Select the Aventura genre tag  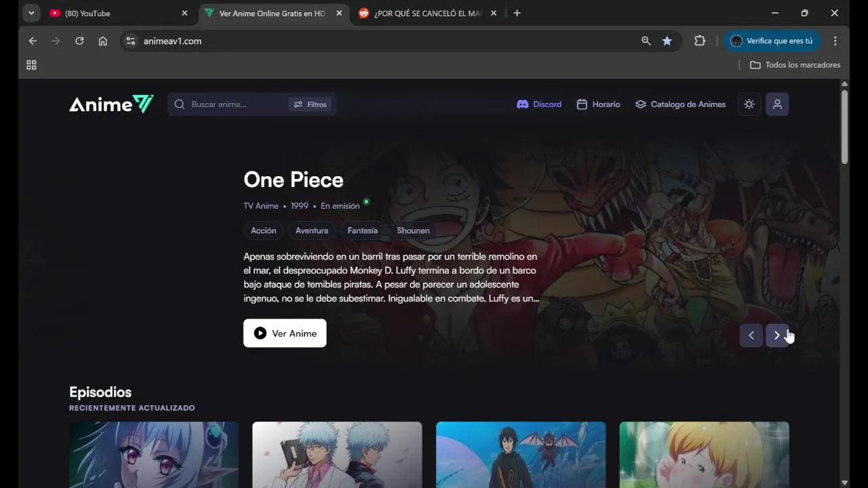312,230
